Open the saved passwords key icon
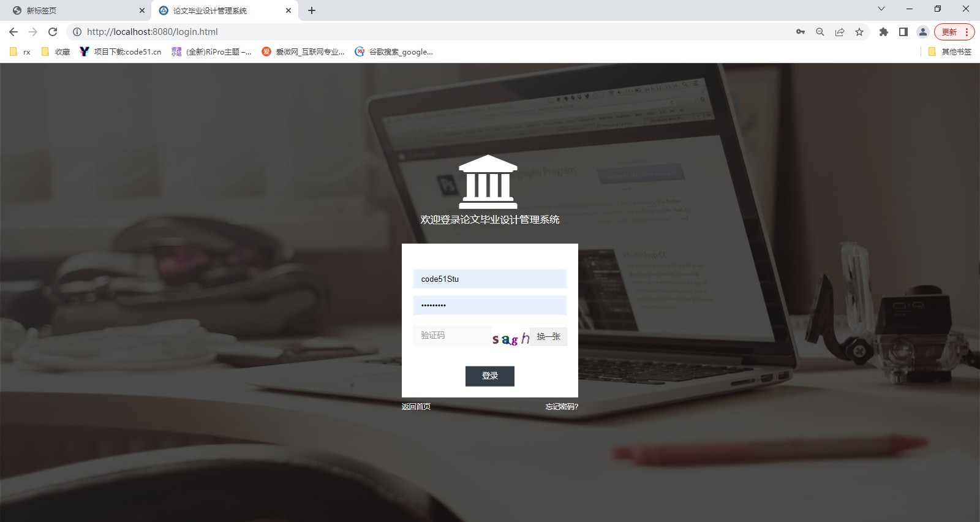Viewport: 980px width, 522px height. coord(801,32)
